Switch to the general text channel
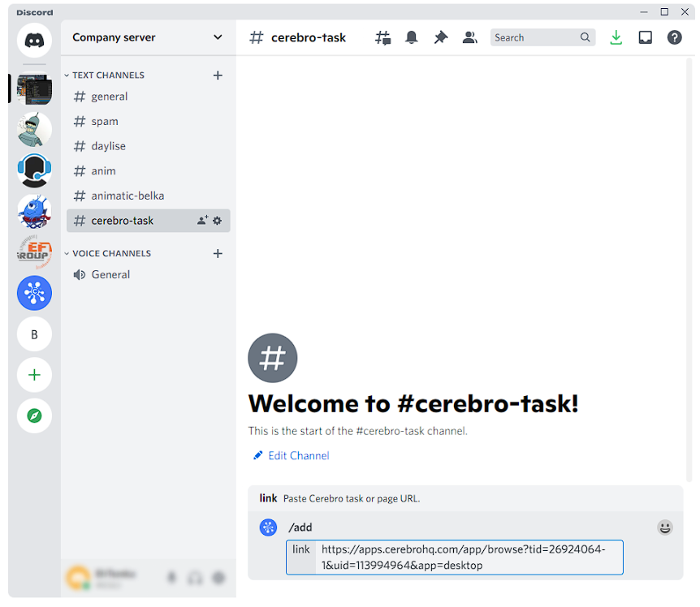The image size is (700, 607). click(149, 97)
